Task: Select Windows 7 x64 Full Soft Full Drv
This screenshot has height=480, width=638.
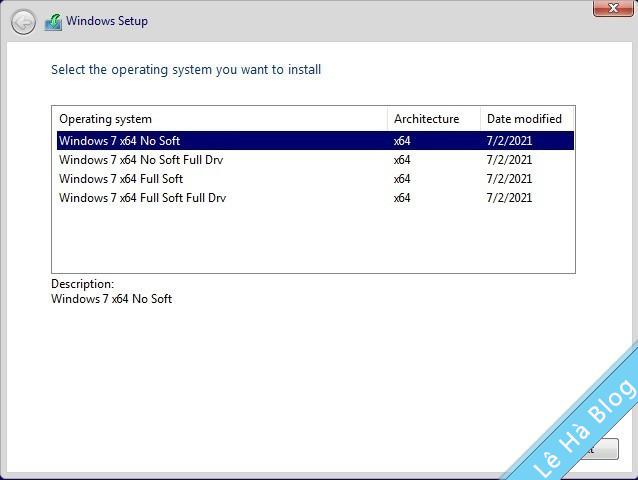Action: tap(315, 198)
